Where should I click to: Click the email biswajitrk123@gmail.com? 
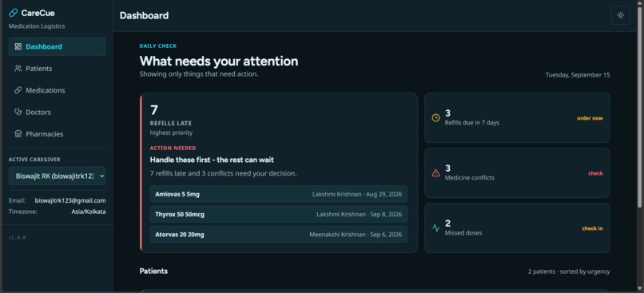(70, 200)
